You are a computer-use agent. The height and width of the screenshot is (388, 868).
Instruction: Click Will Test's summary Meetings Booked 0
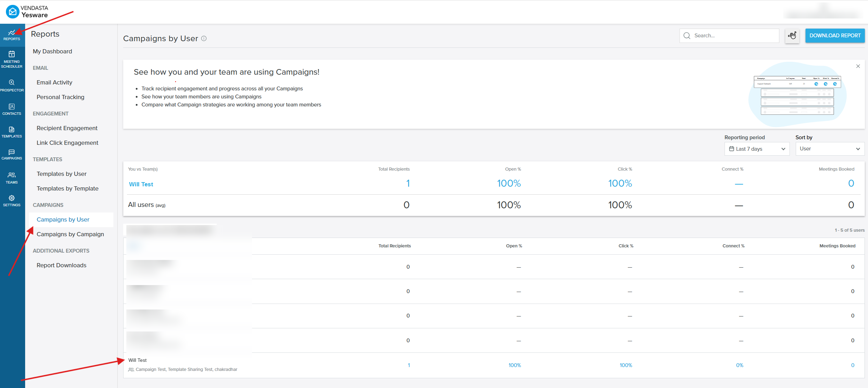tap(851, 184)
